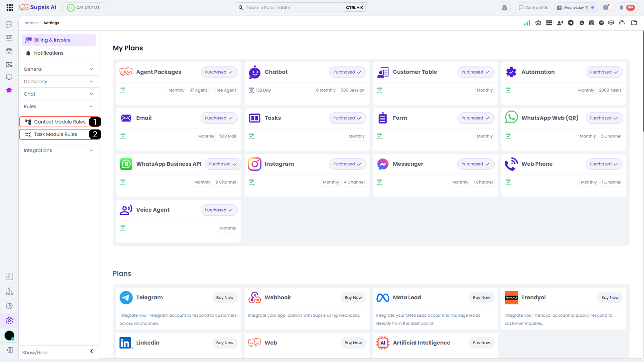644x362 pixels.
Task: Click the Purchased badge on Voice Agent
Action: point(219,210)
